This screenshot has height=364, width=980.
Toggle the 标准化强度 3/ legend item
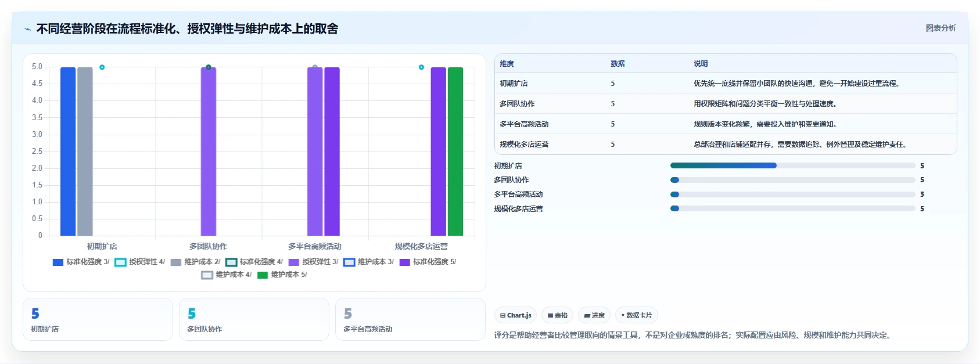pos(81,262)
